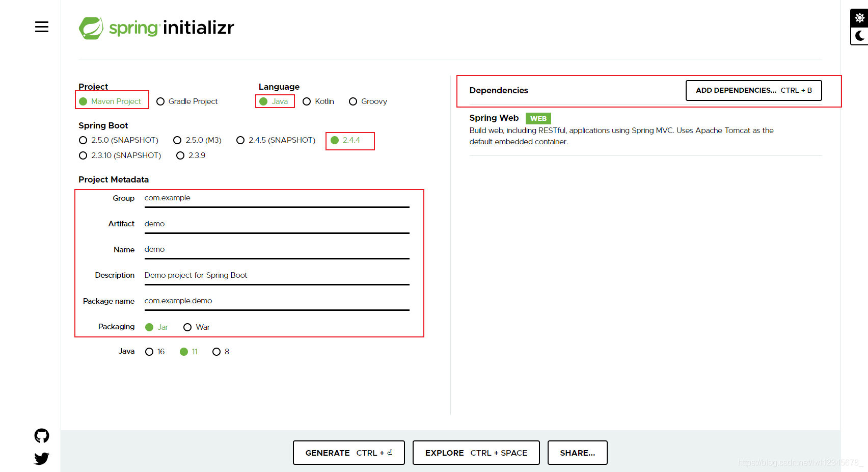Select Maven Project option
The height and width of the screenshot is (472, 868).
coord(110,101)
